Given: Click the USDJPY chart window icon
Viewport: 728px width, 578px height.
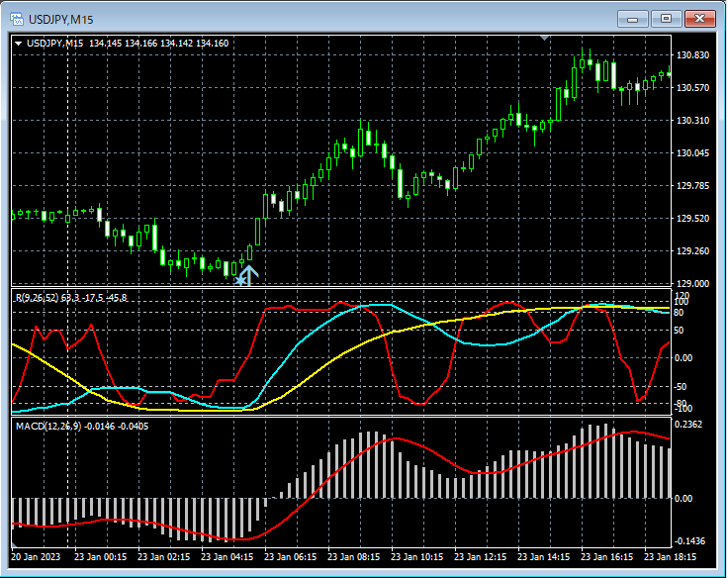Looking at the screenshot, I should coord(17,19).
